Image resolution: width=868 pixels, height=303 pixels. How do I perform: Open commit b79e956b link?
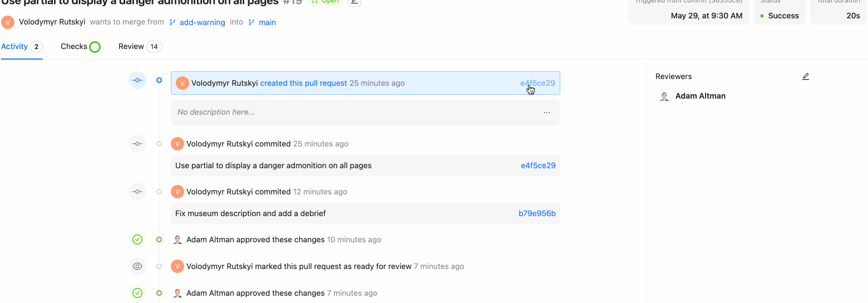coord(537,213)
